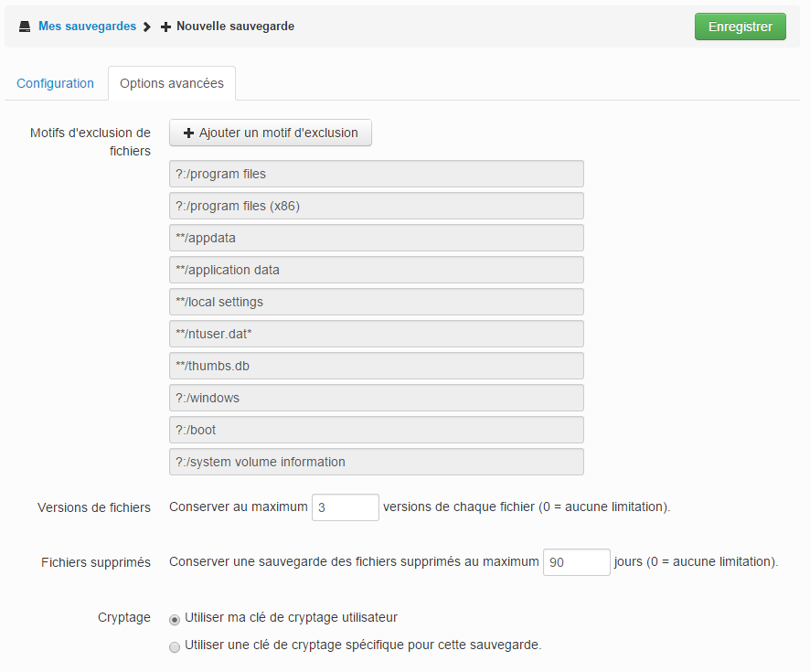Click the plus icon in Ajouter un motif button

tap(188, 133)
